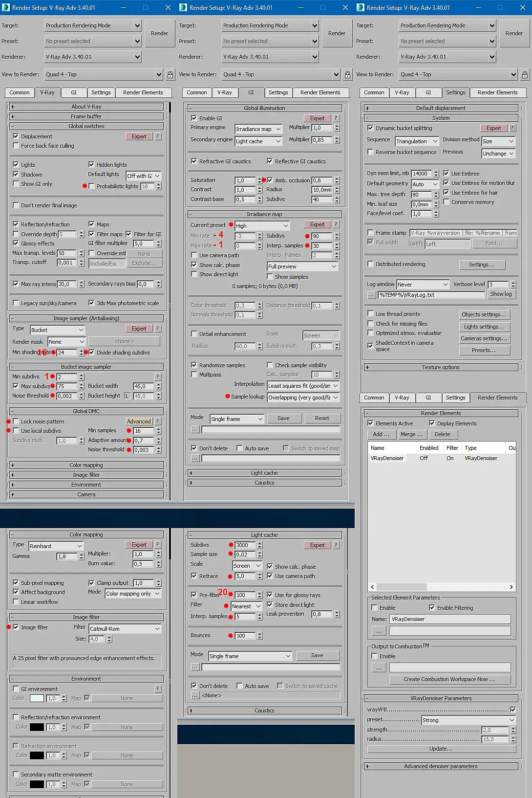Open Color mapping Type Reinhard dropdown
This screenshot has width=532, height=798.
pyautogui.click(x=56, y=546)
